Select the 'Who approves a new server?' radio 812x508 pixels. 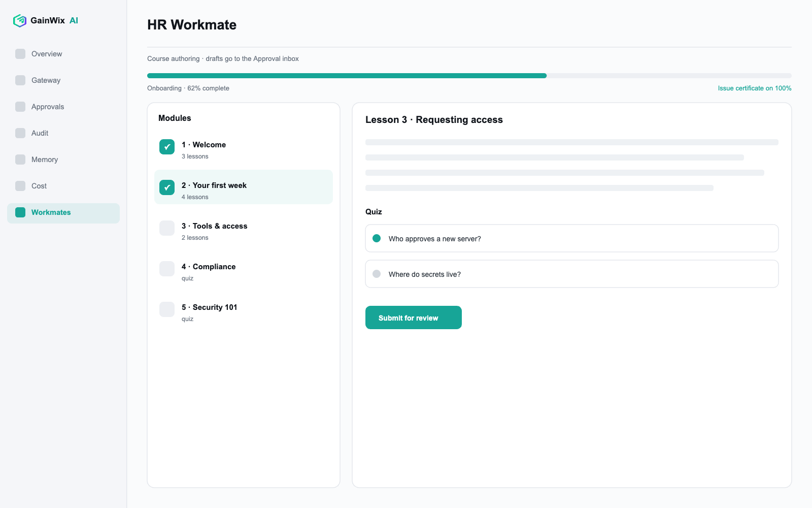click(377, 238)
